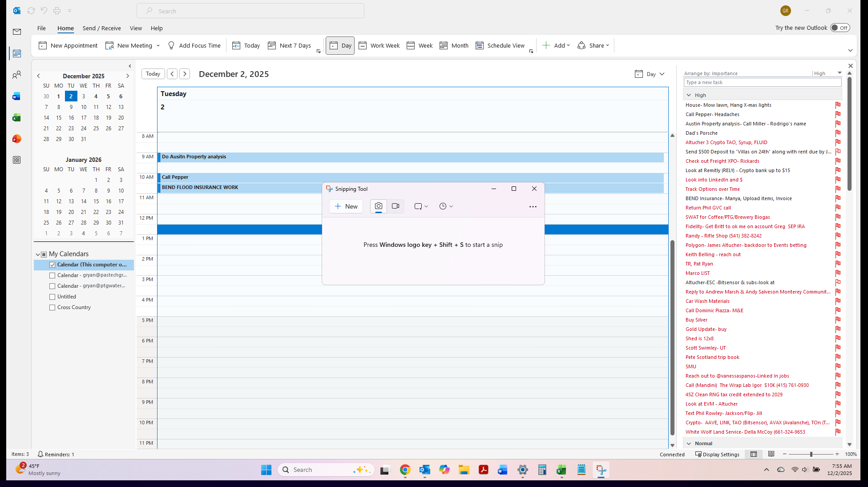Check the Cross Country calendar checkbox

(x=52, y=307)
